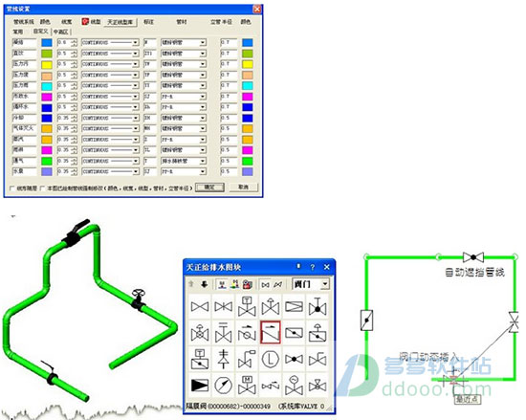
Task: Switch to the 自定义 tab
Action: 40,32
